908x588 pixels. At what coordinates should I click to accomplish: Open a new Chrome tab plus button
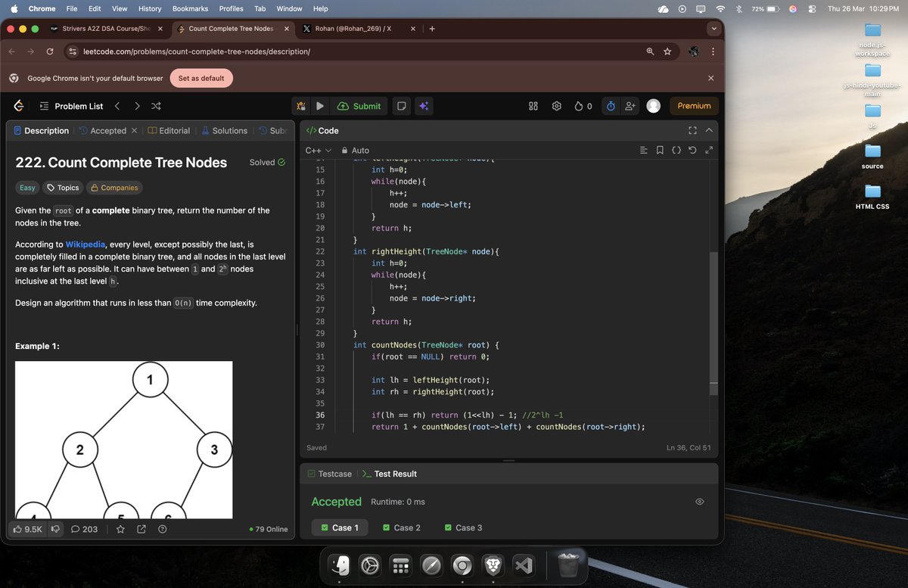tap(432, 29)
